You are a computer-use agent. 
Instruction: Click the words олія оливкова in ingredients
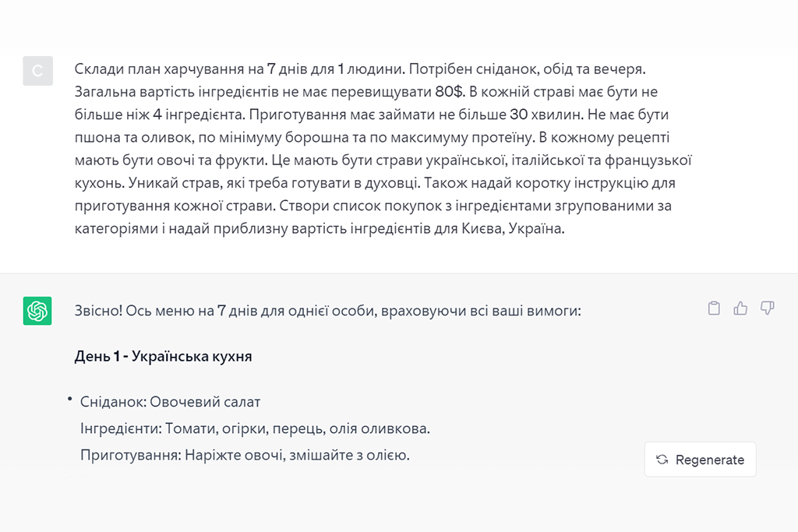(x=380, y=428)
